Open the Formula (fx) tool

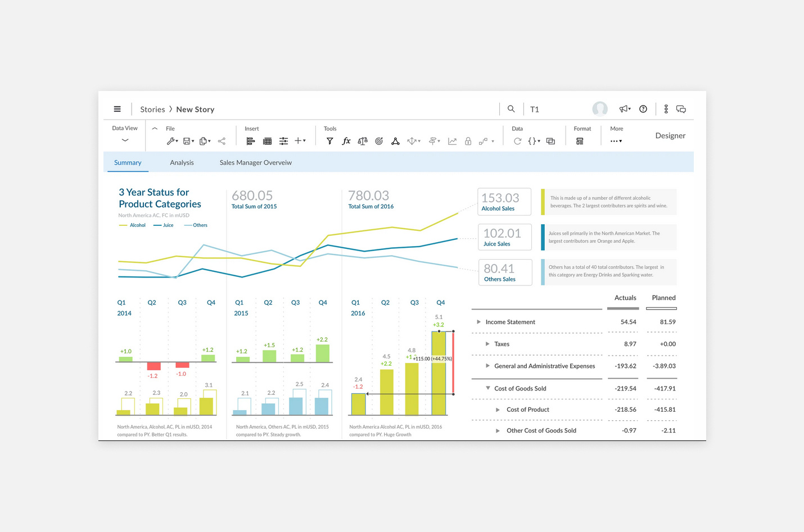point(346,141)
